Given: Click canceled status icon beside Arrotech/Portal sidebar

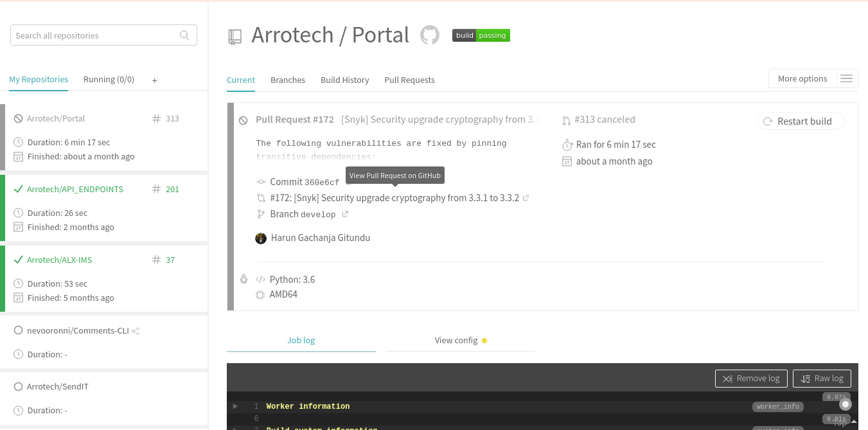Looking at the screenshot, I should point(19,119).
